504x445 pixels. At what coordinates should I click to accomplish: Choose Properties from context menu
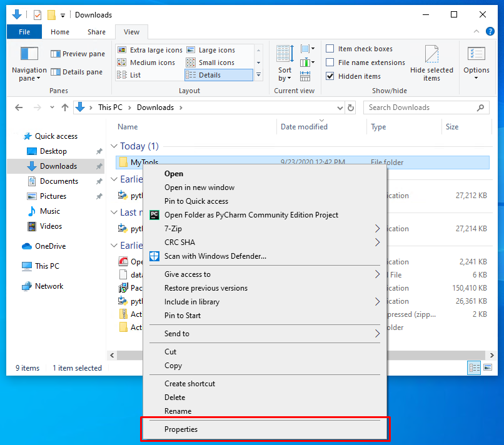point(265,429)
